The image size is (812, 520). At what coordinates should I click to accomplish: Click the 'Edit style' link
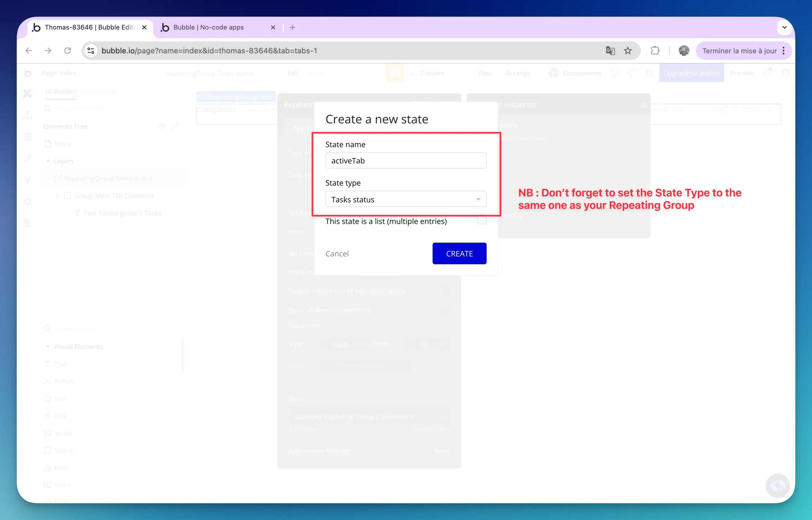click(303, 429)
